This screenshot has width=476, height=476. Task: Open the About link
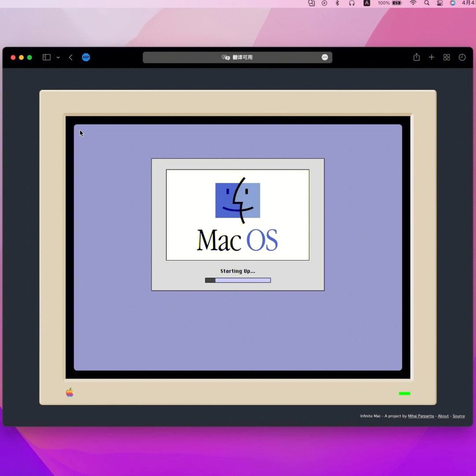click(x=443, y=416)
